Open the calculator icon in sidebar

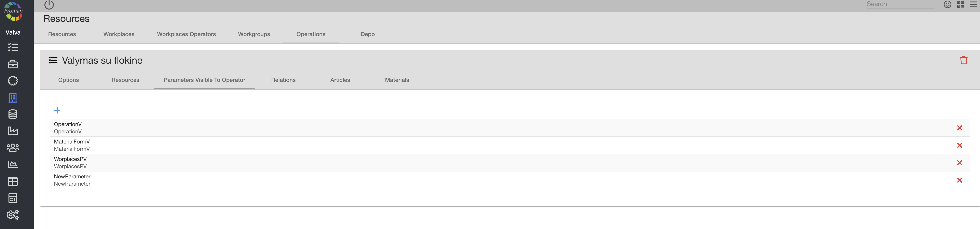coord(13,198)
